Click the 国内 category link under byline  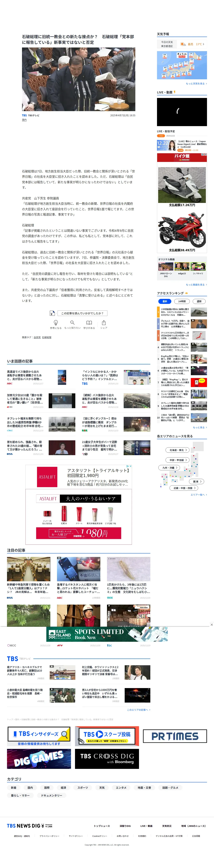[x=24, y=120]
